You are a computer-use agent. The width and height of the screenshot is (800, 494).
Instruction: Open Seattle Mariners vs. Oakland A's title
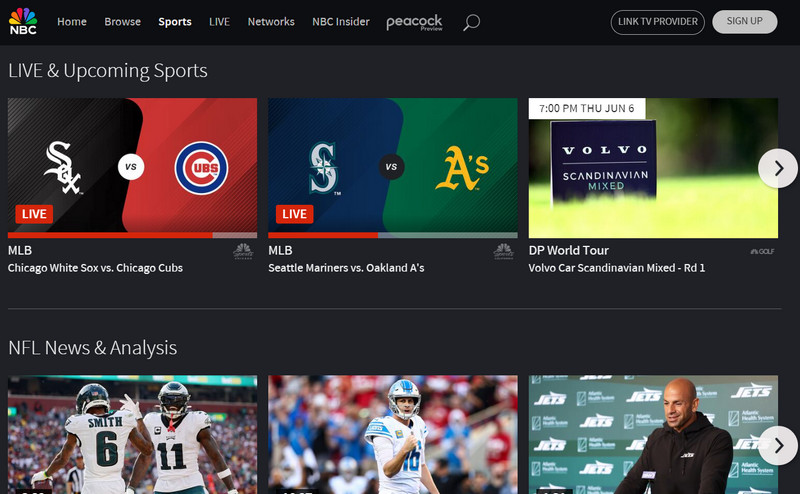click(x=346, y=268)
